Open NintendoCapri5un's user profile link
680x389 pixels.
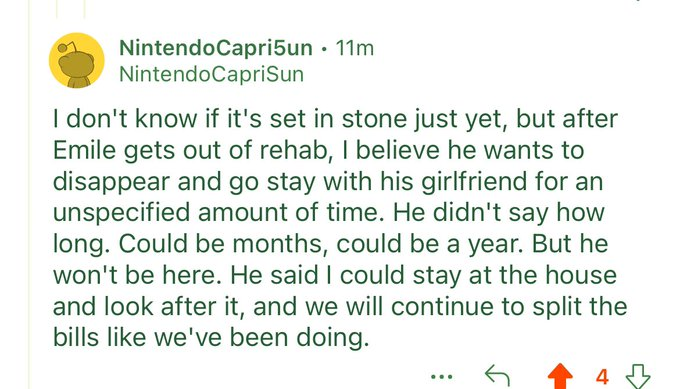216,47
